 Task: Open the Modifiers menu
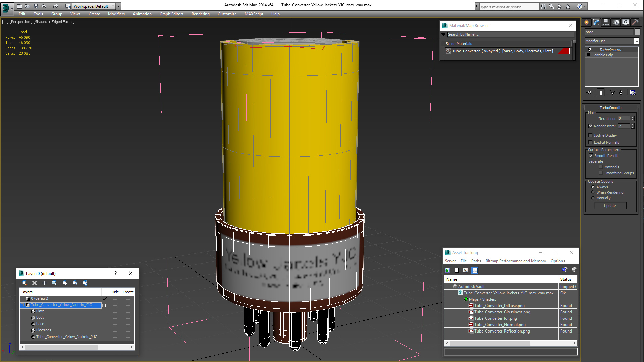tap(116, 14)
